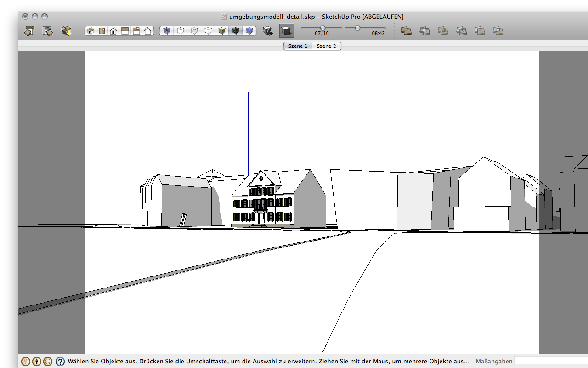
Task: Switch to the Szene 2 tab
Action: point(327,46)
